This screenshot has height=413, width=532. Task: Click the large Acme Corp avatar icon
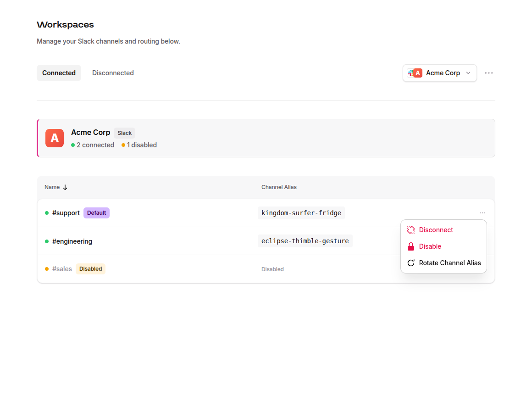55,138
